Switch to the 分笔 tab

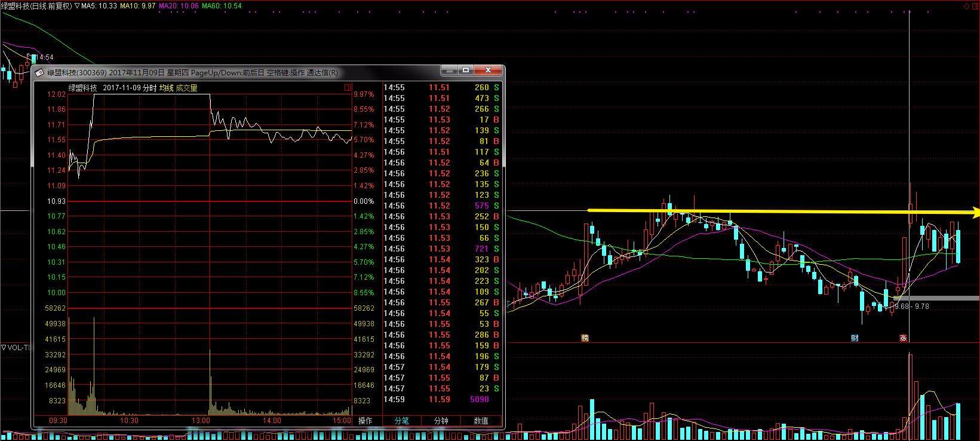tap(401, 421)
